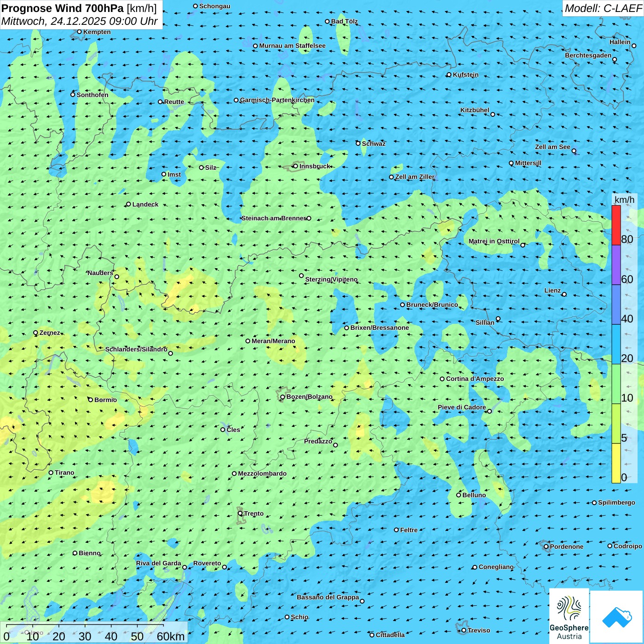Select the "Meran/Merano" map label
Image resolution: width=644 pixels, height=644 pixels.
pos(273,341)
